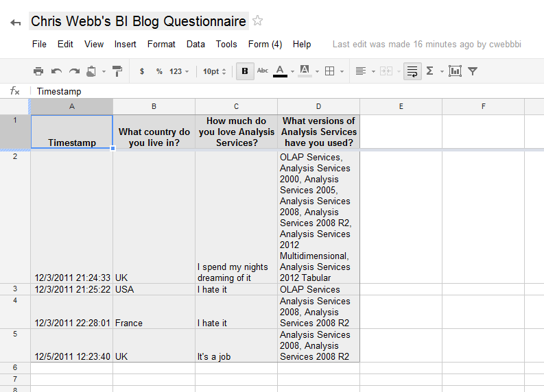Viewport: 544px width, 392px height.
Task: Open the clipboard dropdown arrow
Action: coord(104,72)
